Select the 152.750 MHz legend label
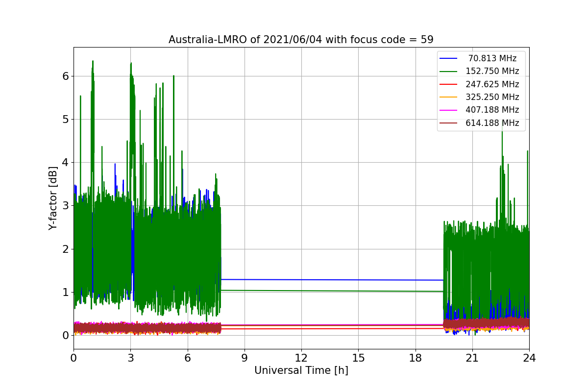Image resolution: width=588 pixels, height=392 pixels. click(492, 71)
